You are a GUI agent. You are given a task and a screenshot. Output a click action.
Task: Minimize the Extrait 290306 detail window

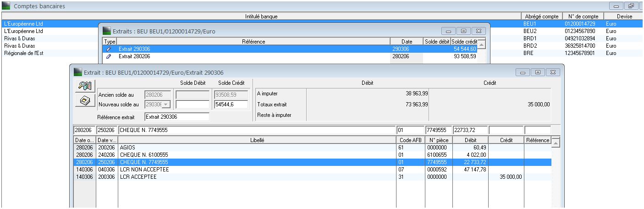click(523, 72)
